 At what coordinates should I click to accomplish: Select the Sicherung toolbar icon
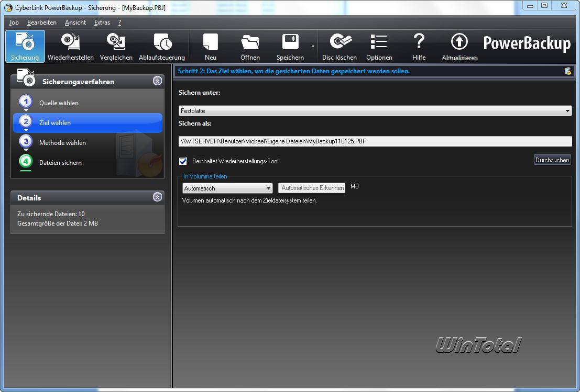pos(25,46)
